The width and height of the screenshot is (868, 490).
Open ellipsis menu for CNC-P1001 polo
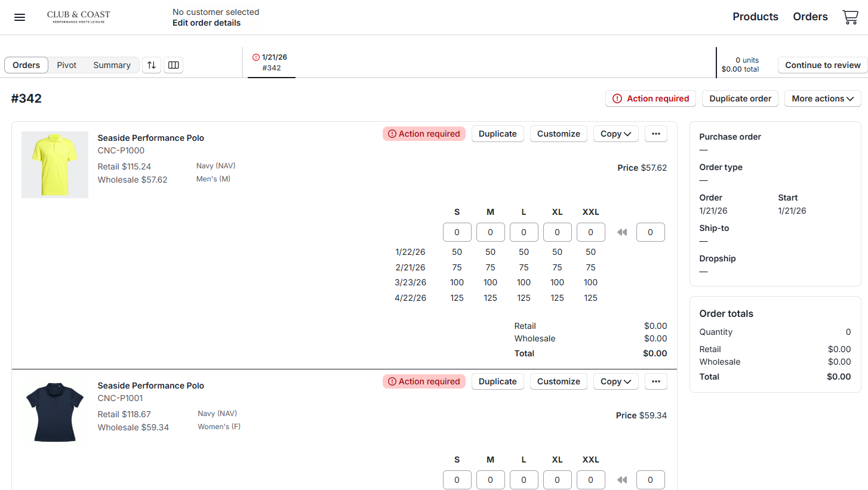coord(655,381)
